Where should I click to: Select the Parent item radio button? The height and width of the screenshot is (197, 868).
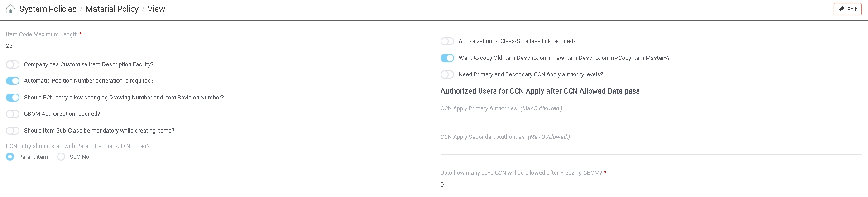coord(10,157)
